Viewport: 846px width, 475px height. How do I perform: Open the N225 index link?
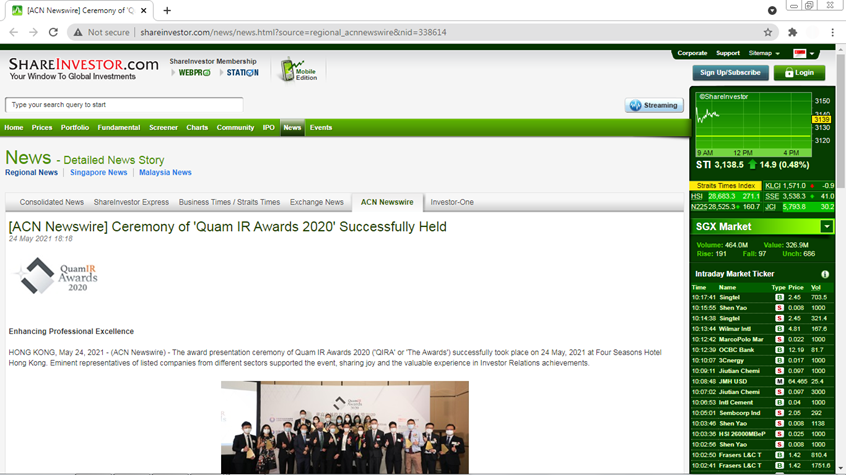tap(699, 207)
